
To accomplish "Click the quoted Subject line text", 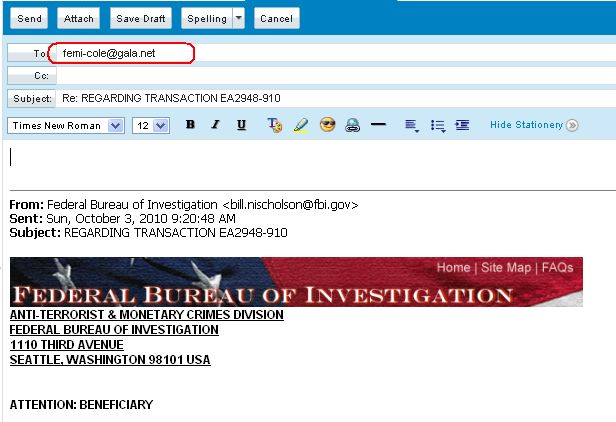I will (148, 233).
